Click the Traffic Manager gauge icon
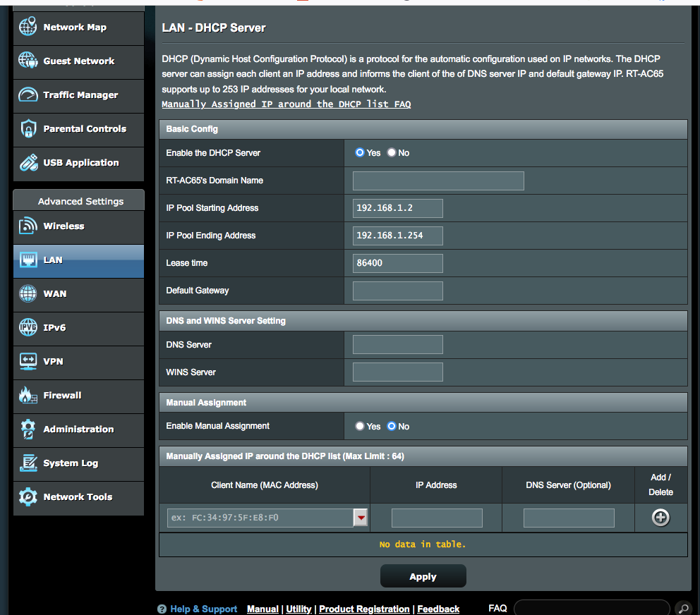The height and width of the screenshot is (615, 700). coord(28,95)
